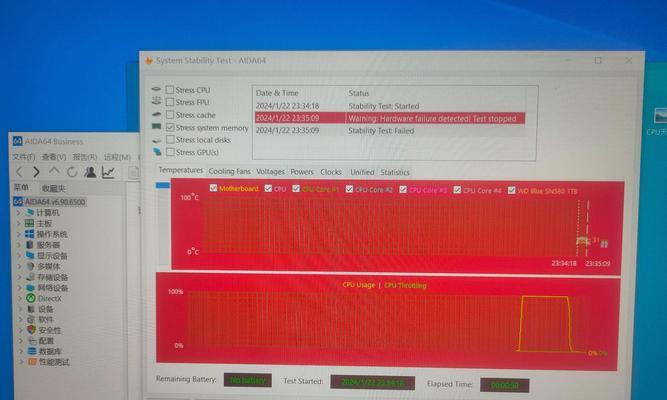Select the 计算机 computer icon in tree

pyautogui.click(x=30, y=212)
